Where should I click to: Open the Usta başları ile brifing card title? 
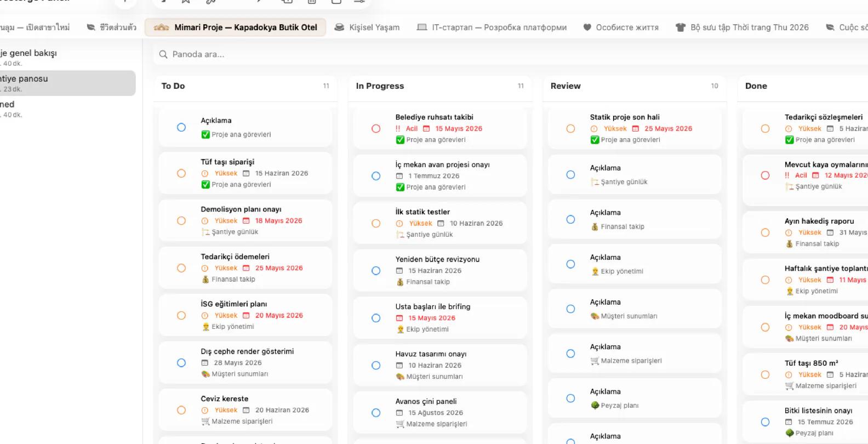[433, 307]
